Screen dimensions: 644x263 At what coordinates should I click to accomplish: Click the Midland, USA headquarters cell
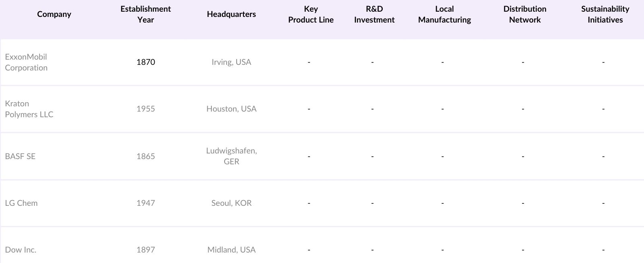pos(231,250)
